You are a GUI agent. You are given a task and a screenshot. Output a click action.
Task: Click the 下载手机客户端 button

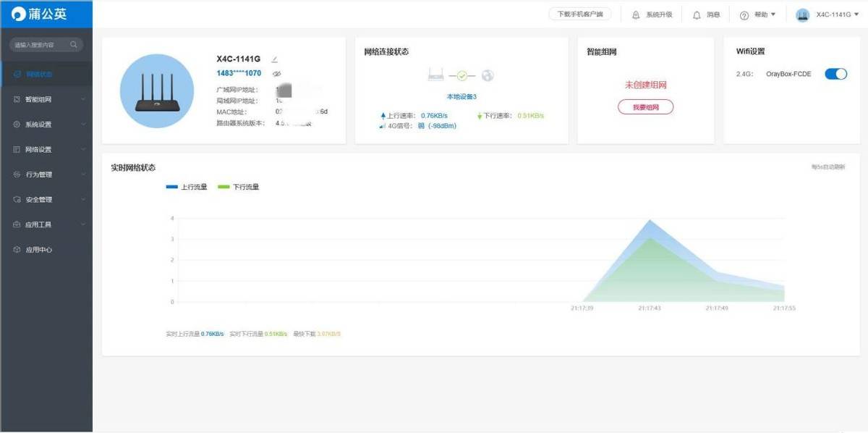point(579,14)
